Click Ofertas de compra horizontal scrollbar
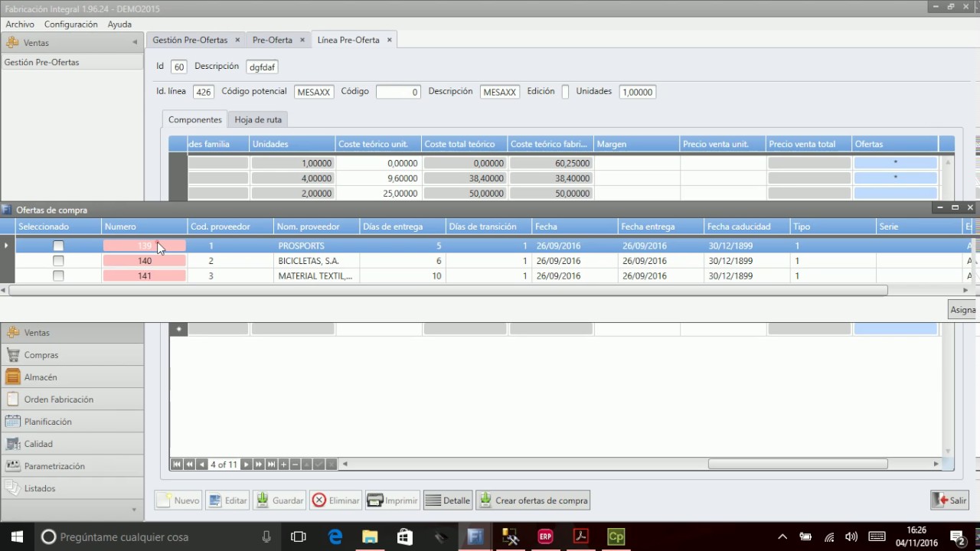Screen dimensions: 980x551 [x=448, y=291]
